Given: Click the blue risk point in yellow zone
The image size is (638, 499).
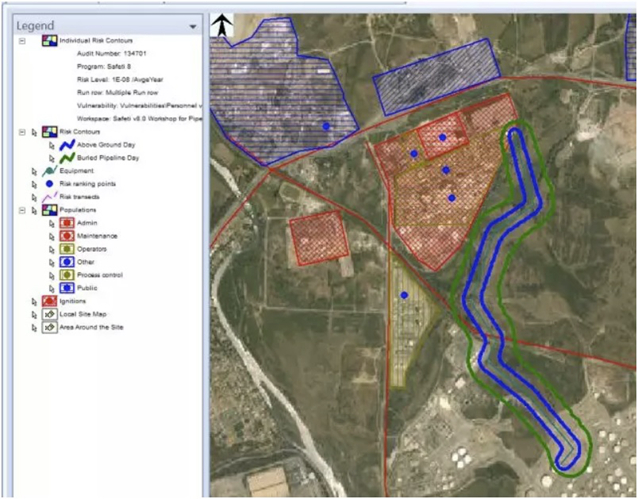Looking at the screenshot, I should pyautogui.click(x=404, y=295).
